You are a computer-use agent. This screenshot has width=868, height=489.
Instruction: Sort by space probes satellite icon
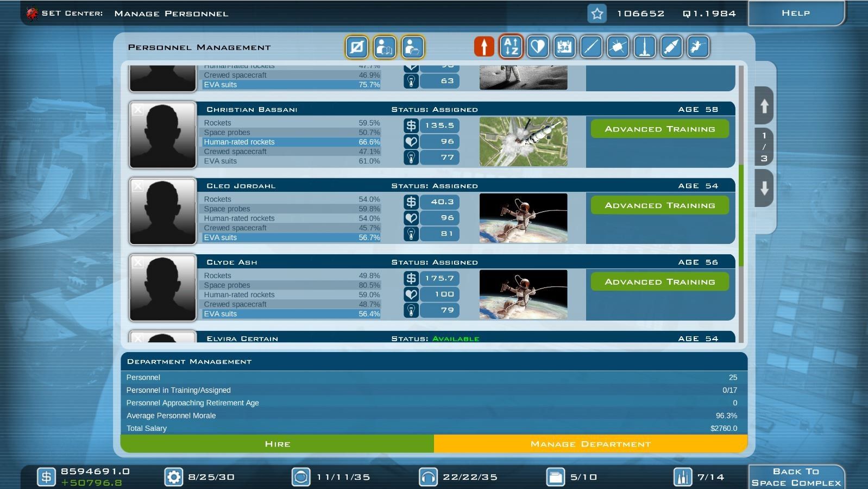point(618,47)
